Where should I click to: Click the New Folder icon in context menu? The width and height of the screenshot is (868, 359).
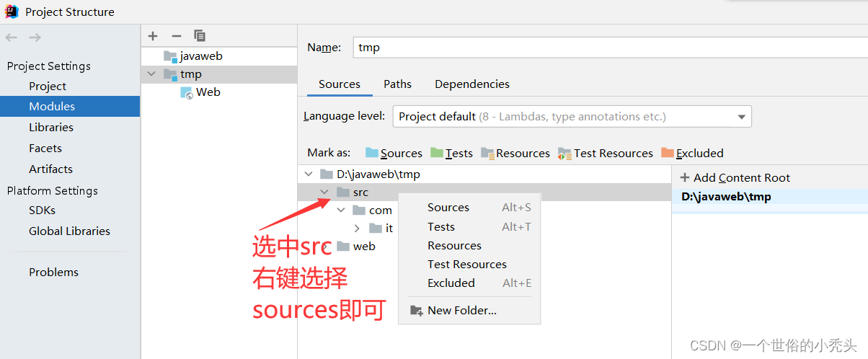pos(416,311)
